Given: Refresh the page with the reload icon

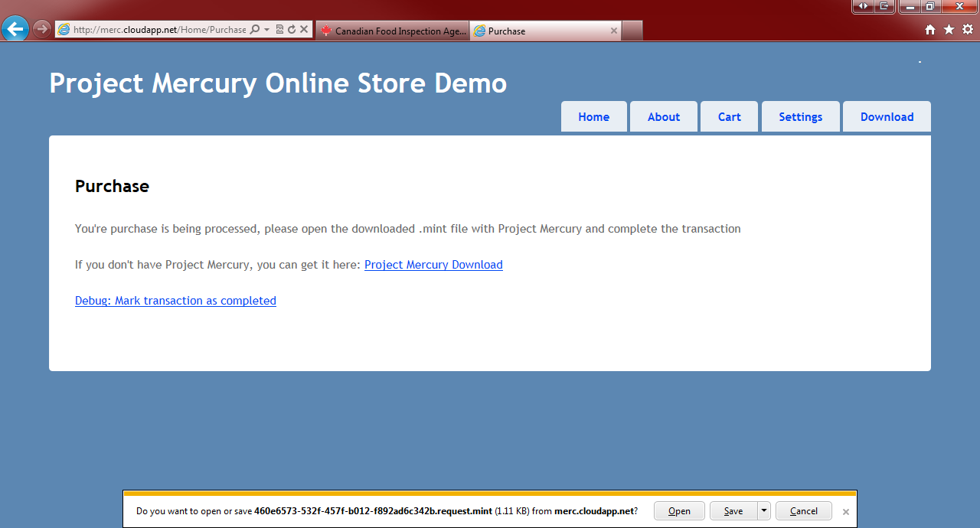Looking at the screenshot, I should (x=292, y=30).
